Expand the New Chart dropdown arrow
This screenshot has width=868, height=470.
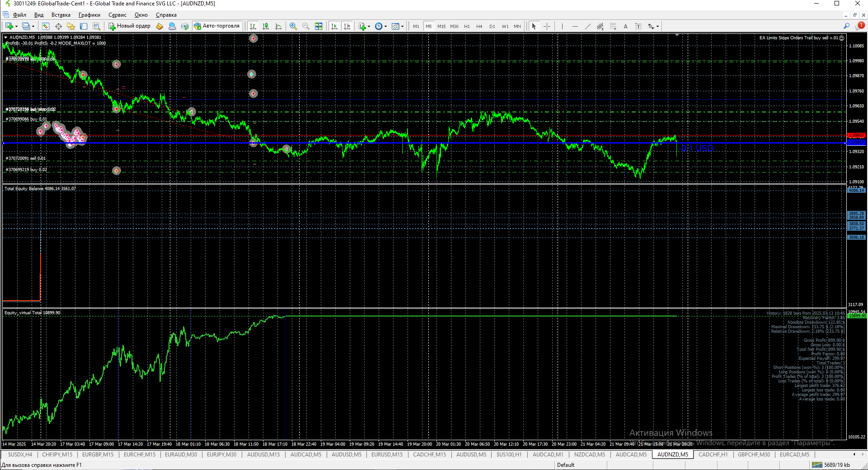coord(16,26)
